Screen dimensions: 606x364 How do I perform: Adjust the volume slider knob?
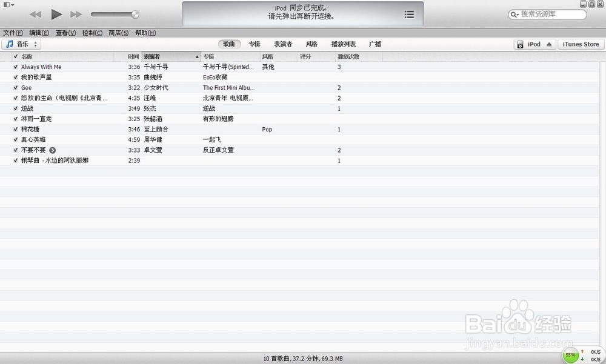(x=135, y=15)
